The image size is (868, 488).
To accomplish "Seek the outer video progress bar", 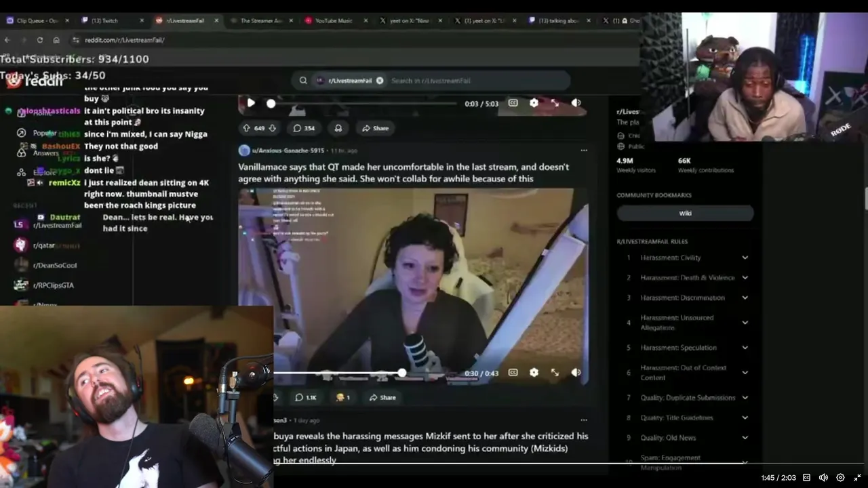I will pyautogui.click(x=434, y=464).
